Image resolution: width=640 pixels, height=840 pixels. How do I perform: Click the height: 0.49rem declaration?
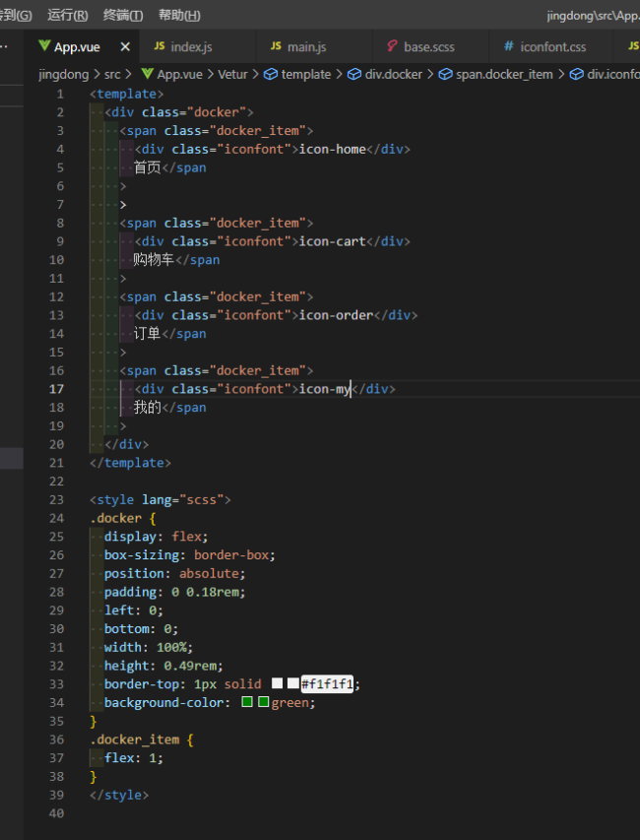point(163,666)
